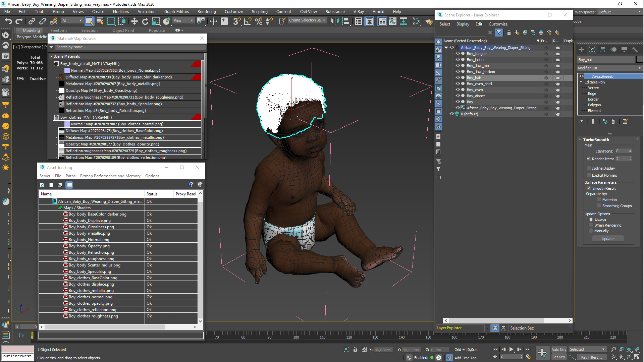644x362 pixels.
Task: Click Pin Stack icon
Action: click(x=581, y=122)
